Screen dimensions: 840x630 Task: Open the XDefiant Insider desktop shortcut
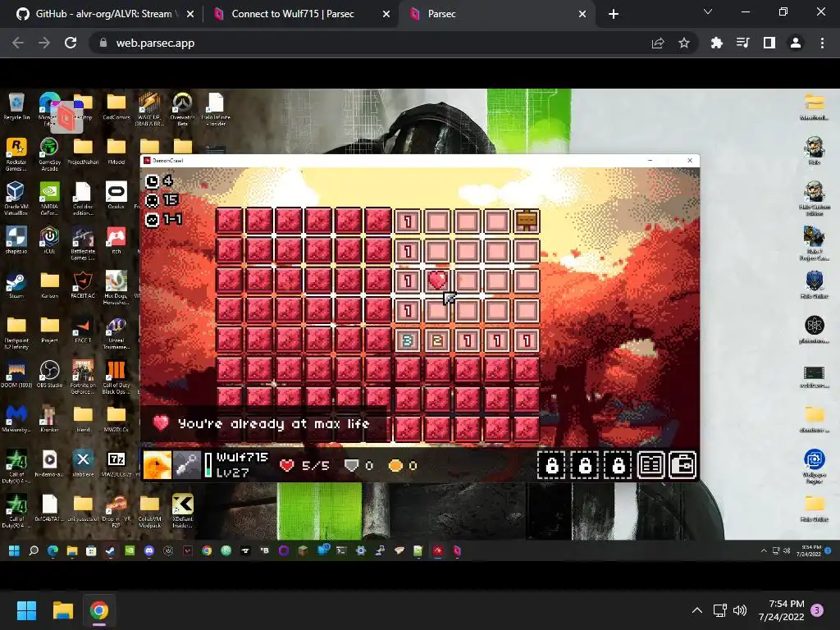click(183, 511)
